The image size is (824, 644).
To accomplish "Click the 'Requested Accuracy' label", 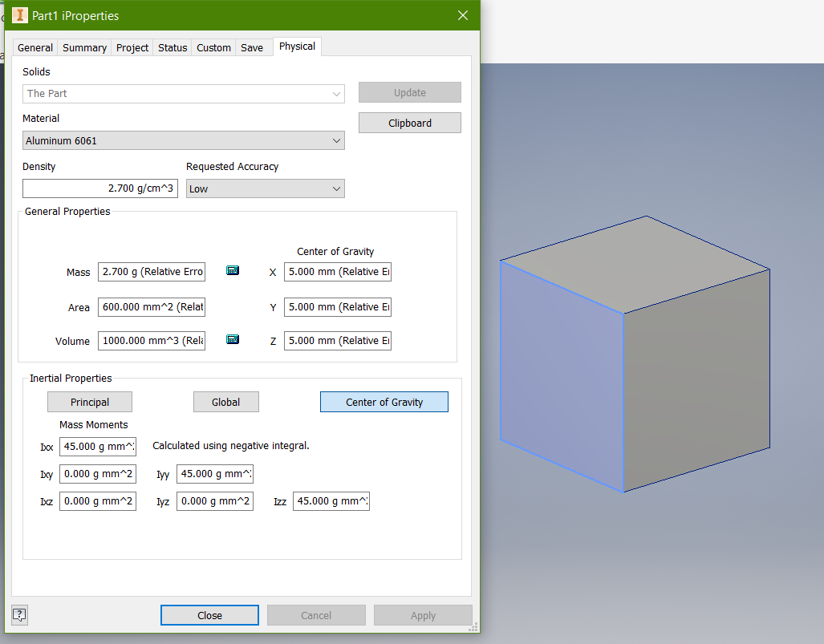I will (232, 167).
